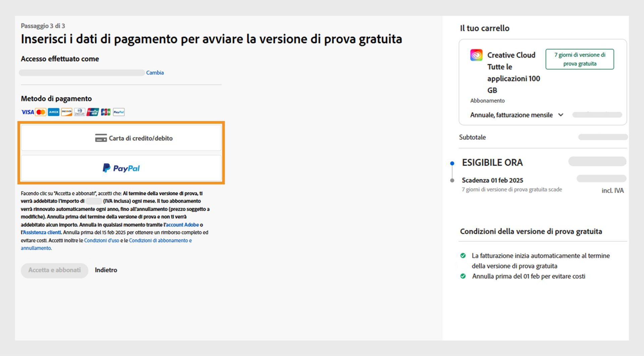The width and height of the screenshot is (644, 356).
Task: Click the Creative Cloud app icon
Action: click(476, 55)
